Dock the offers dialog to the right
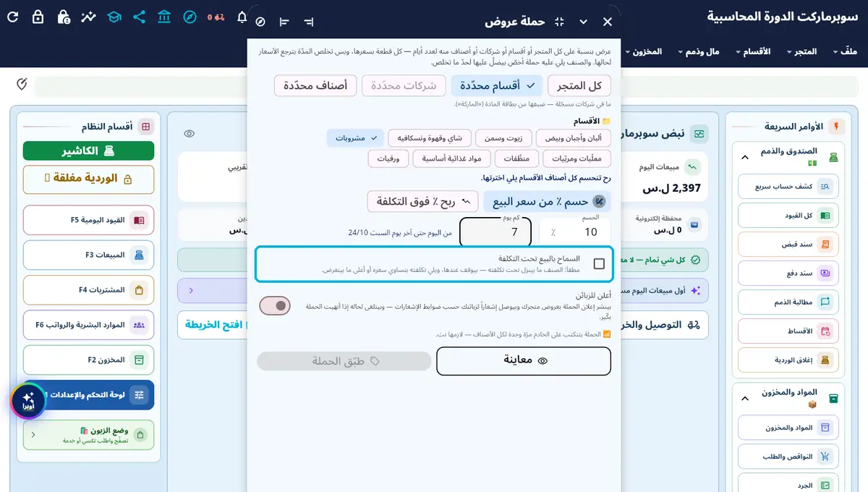The image size is (868, 492). [309, 22]
